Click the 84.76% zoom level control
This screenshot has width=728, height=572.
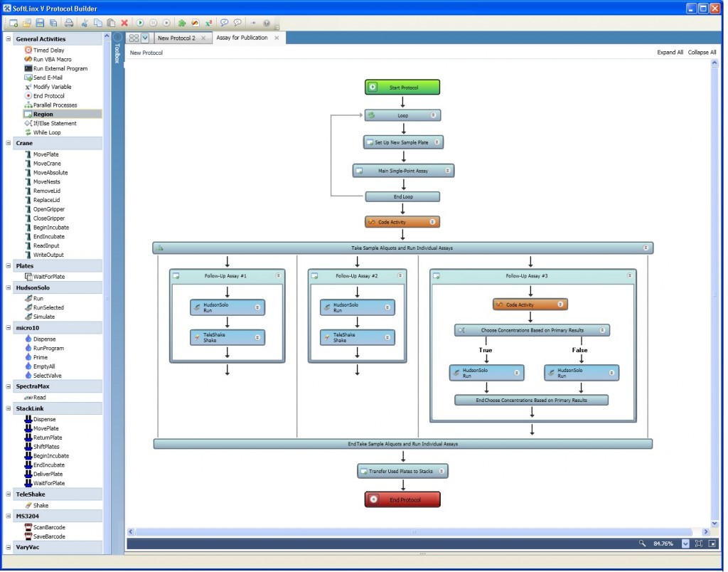[x=662, y=543]
